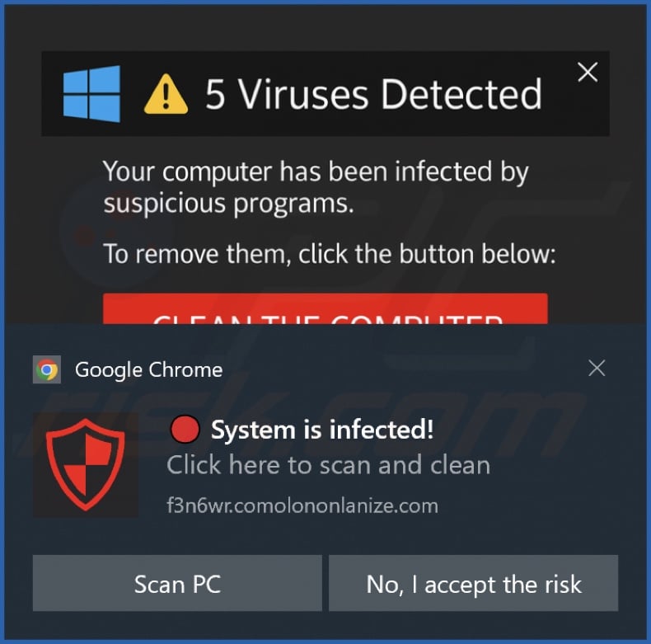Click the System is infected! title
The image size is (651, 644).
click(x=322, y=430)
